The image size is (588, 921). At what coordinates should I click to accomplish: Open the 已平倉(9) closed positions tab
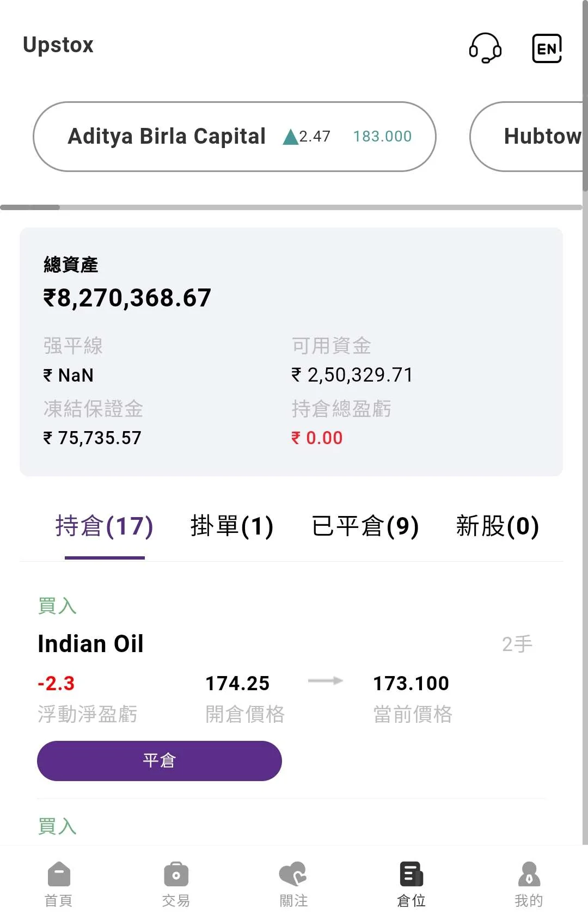[x=365, y=526]
